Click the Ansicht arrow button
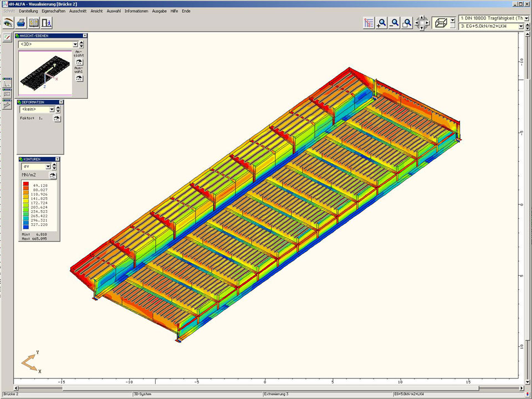Image resolution: width=532 pixels, height=399 pixels. tap(79, 62)
